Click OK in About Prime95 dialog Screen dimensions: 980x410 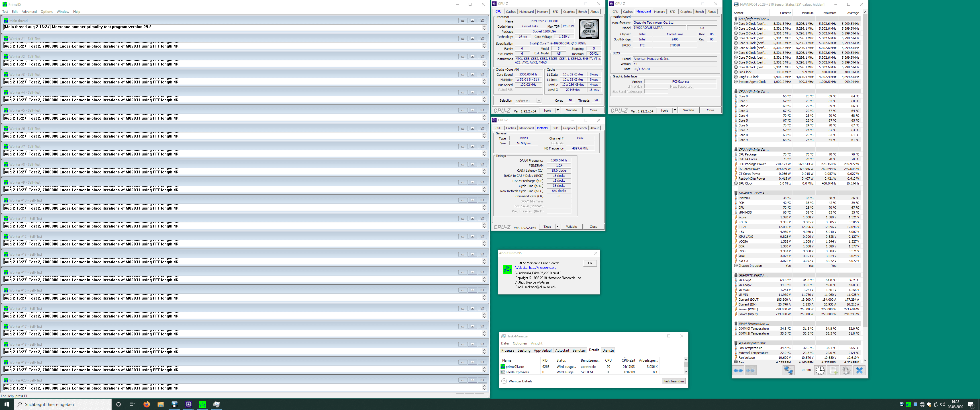(x=590, y=263)
